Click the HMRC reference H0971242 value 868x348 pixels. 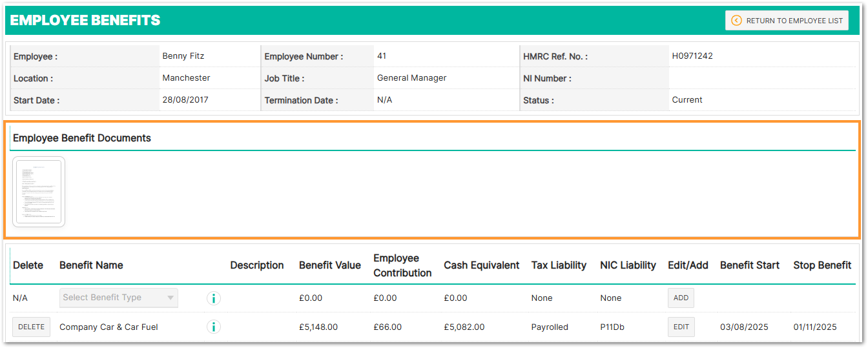pos(692,56)
